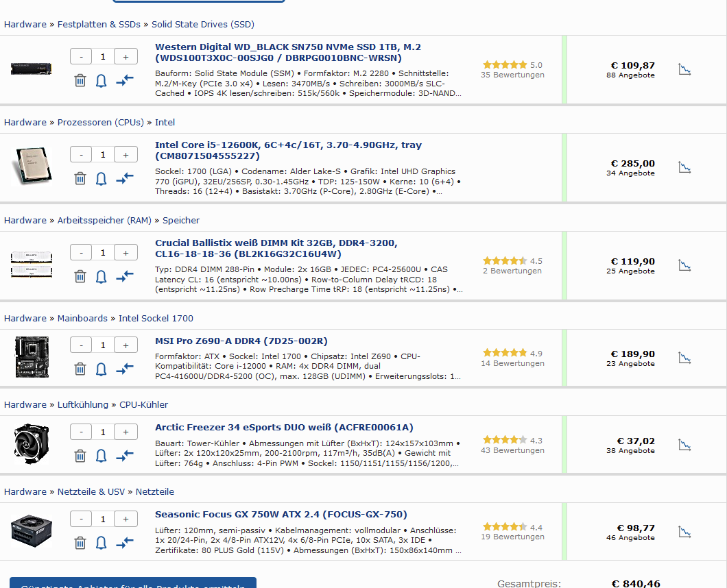Screen dimensions: 727x588
Task: Open Arctic Freezer 34 eSports DUO link
Action: coord(284,427)
